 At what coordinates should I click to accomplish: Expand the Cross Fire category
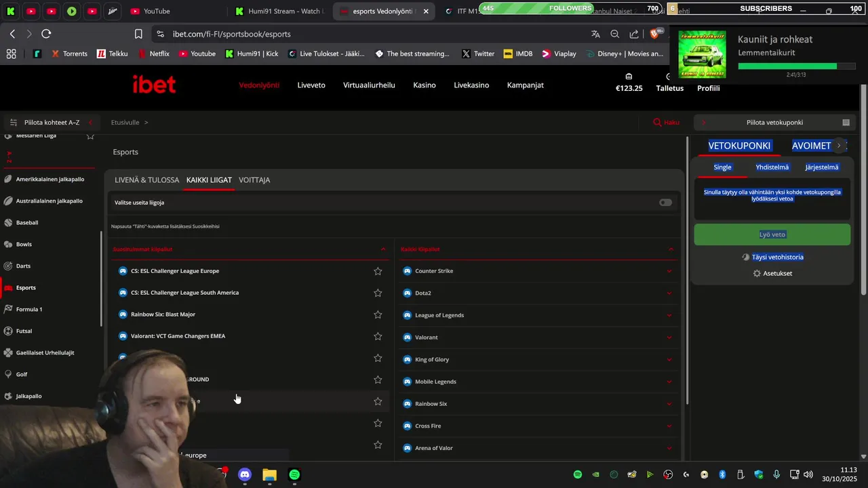tap(669, 426)
